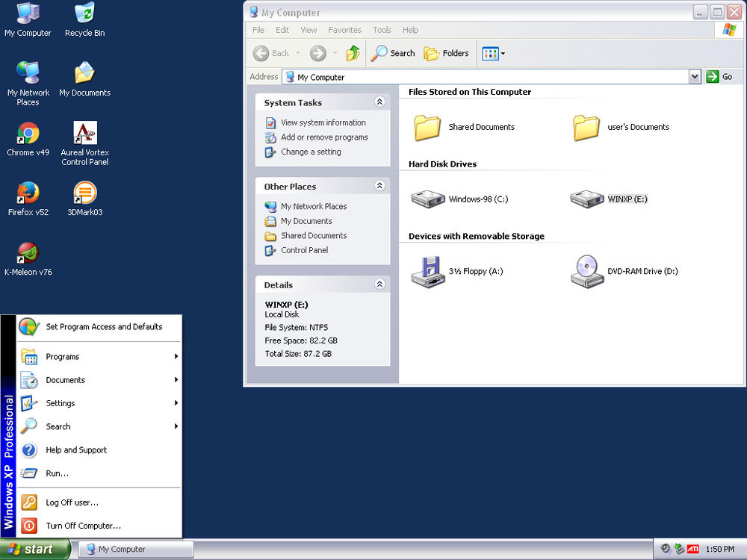Viewport: 747px width, 560px height.
Task: Click Add or remove programs link
Action: point(324,137)
